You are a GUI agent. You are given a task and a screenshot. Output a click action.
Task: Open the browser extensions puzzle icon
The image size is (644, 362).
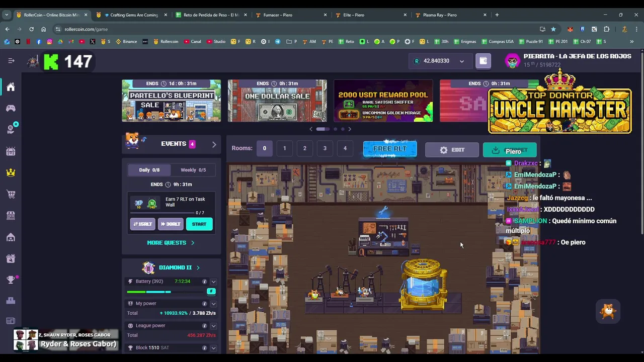coord(606,29)
